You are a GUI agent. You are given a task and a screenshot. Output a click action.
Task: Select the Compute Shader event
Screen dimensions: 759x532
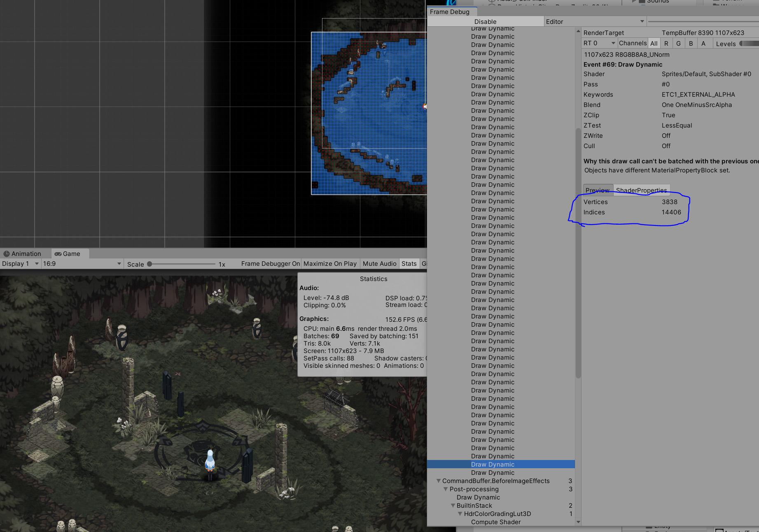coord(496,522)
